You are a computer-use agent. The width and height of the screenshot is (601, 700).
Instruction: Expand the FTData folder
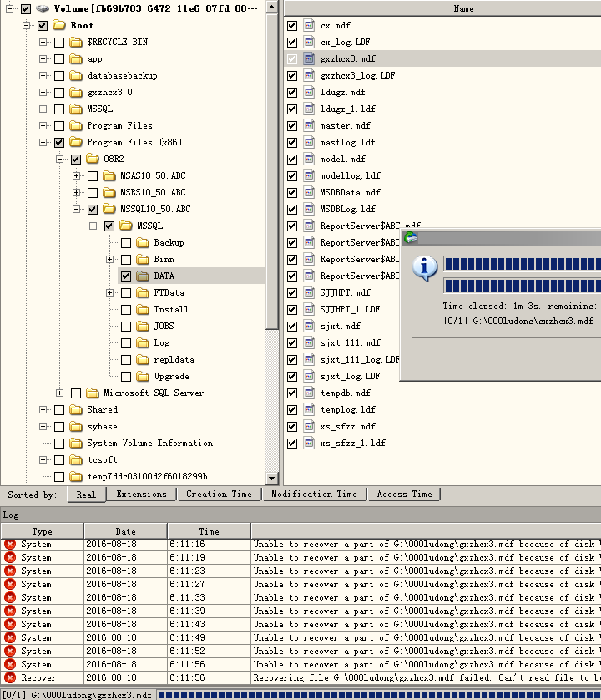pos(109,292)
